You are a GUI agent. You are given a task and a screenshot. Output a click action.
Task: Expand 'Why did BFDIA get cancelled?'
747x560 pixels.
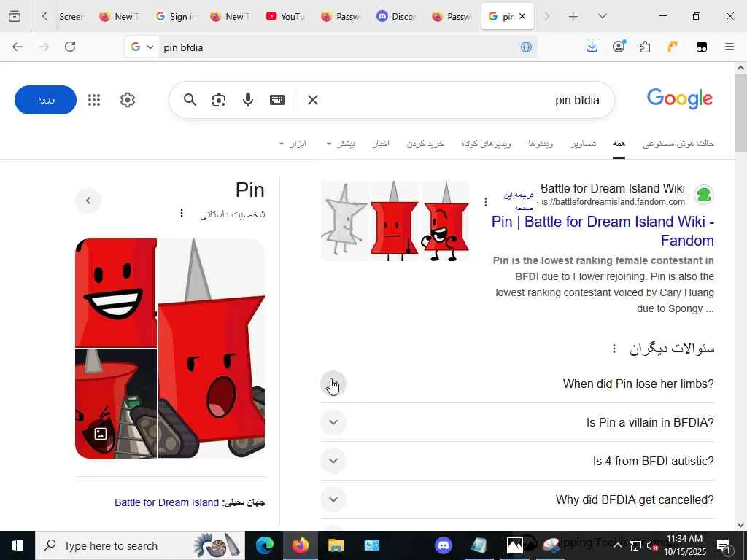point(333,499)
